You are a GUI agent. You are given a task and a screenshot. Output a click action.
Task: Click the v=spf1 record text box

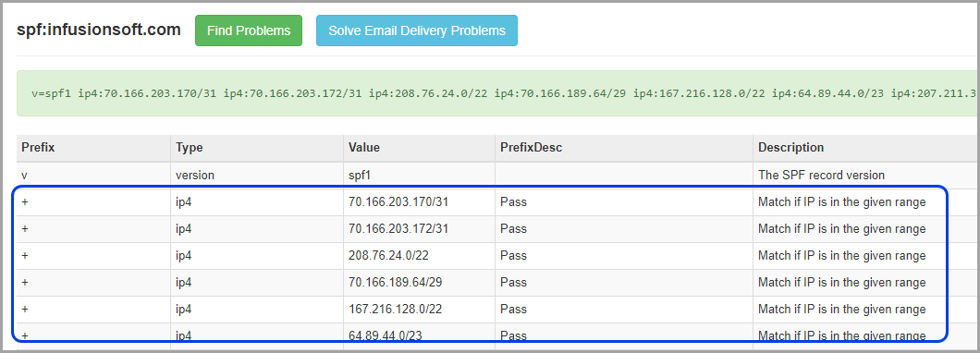(497, 93)
